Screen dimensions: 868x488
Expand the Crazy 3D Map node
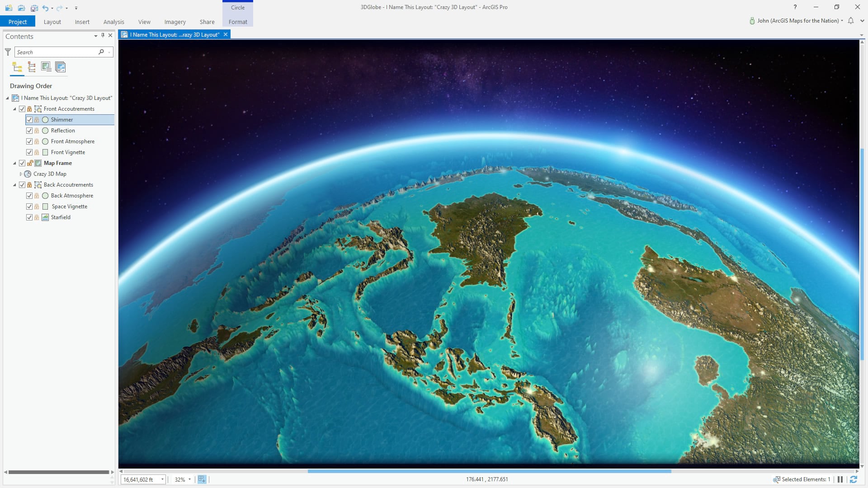click(x=21, y=174)
